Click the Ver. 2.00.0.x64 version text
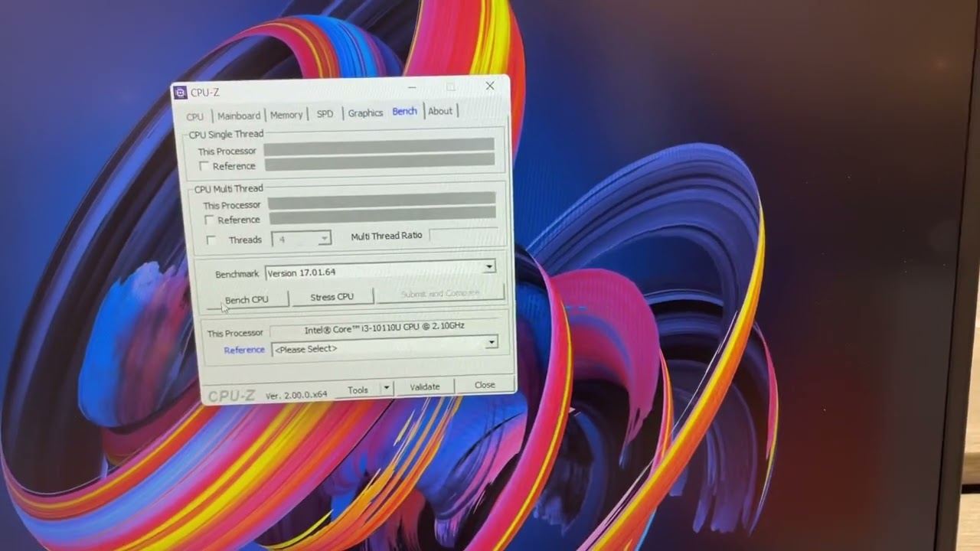 [296, 396]
